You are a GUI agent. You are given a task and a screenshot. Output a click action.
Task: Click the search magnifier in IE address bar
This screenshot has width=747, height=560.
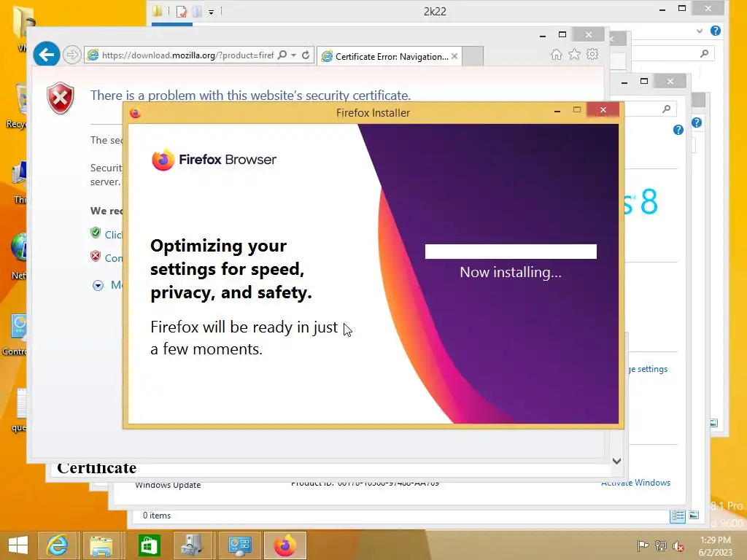click(282, 55)
